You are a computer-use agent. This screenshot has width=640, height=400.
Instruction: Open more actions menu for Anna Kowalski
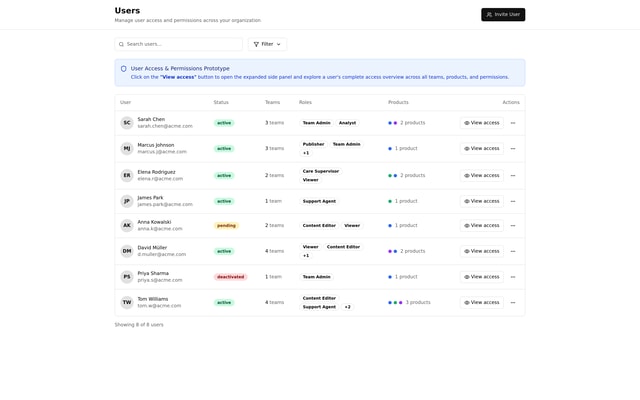(x=513, y=225)
